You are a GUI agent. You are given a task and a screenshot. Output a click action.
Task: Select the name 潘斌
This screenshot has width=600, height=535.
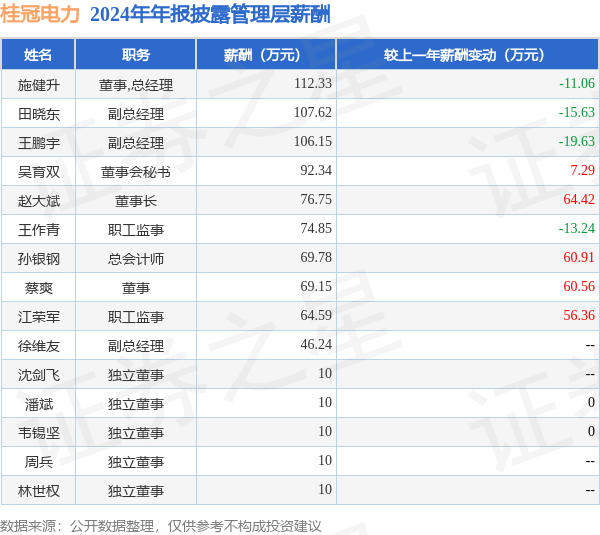click(x=39, y=404)
